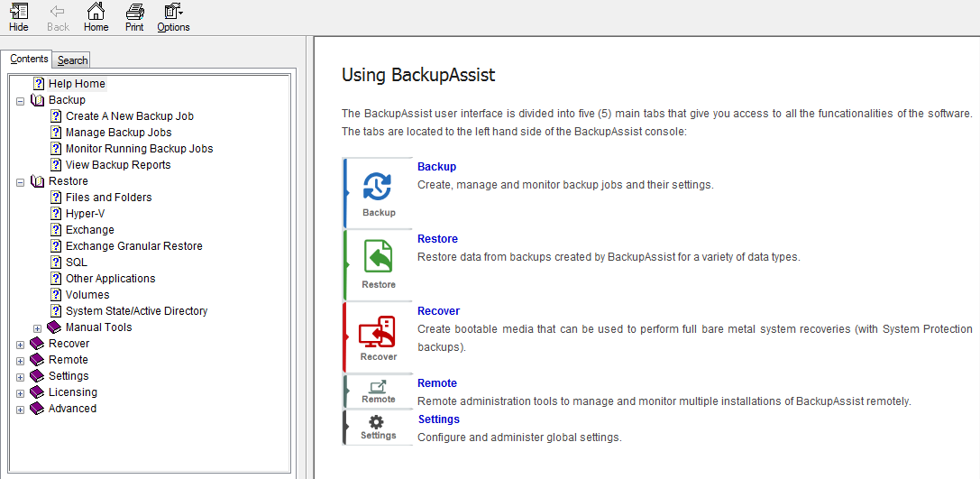Click the topic icon beside Exchange Granular Restore
The width and height of the screenshot is (980, 479).
pyautogui.click(x=56, y=245)
